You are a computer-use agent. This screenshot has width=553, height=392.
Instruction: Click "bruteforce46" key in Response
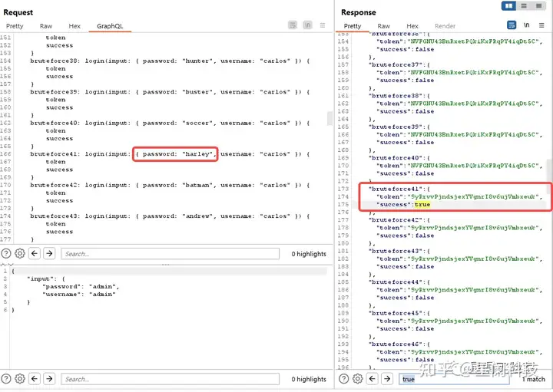coord(396,344)
